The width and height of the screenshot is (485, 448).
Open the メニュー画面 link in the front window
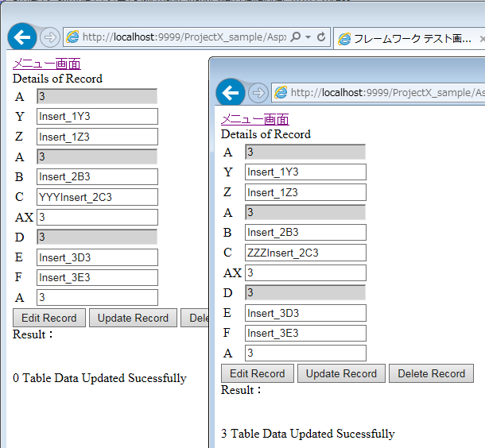tap(254, 119)
